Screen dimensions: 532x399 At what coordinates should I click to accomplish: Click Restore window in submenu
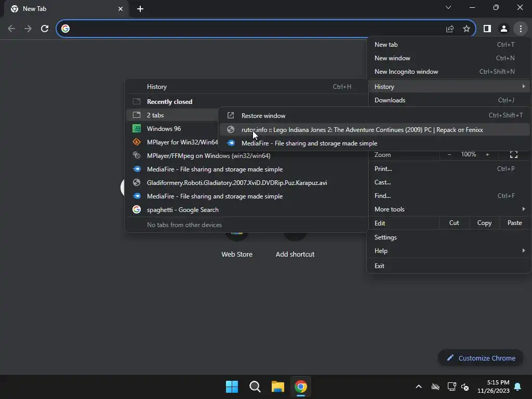coord(375,116)
